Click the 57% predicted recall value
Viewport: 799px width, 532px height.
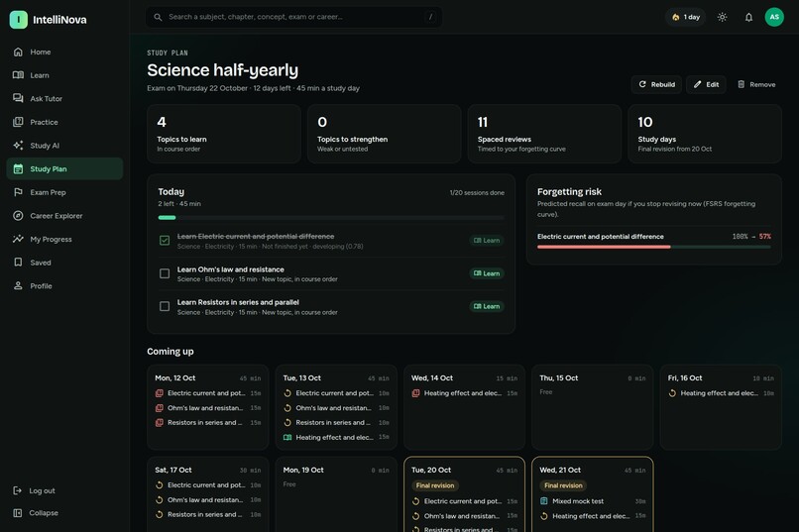[765, 236]
